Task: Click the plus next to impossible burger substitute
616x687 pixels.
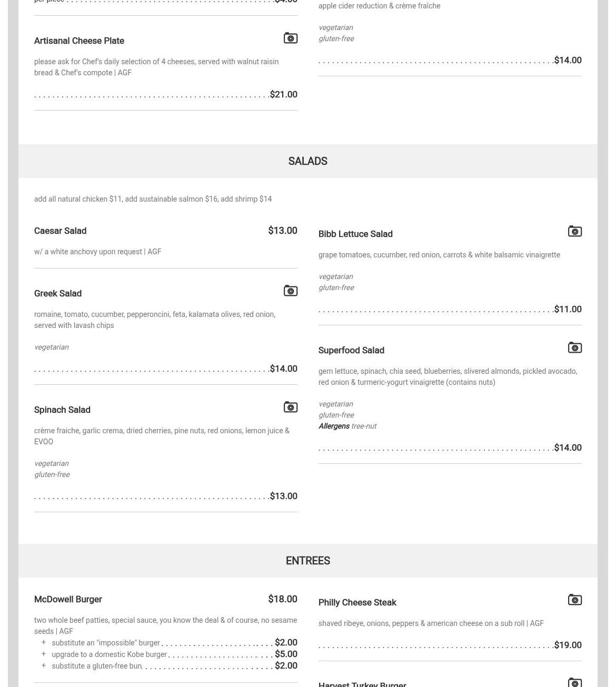Action: coord(44,643)
